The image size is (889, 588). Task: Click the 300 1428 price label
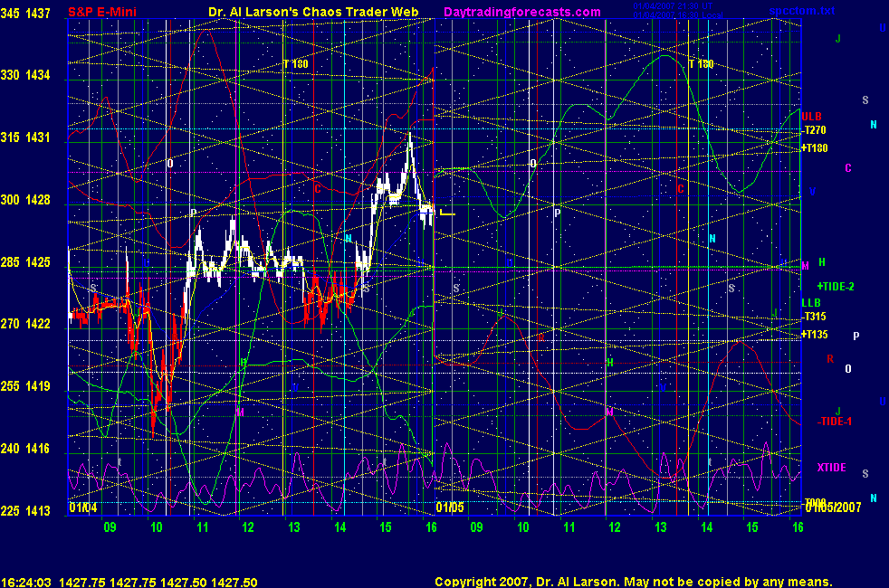point(25,200)
